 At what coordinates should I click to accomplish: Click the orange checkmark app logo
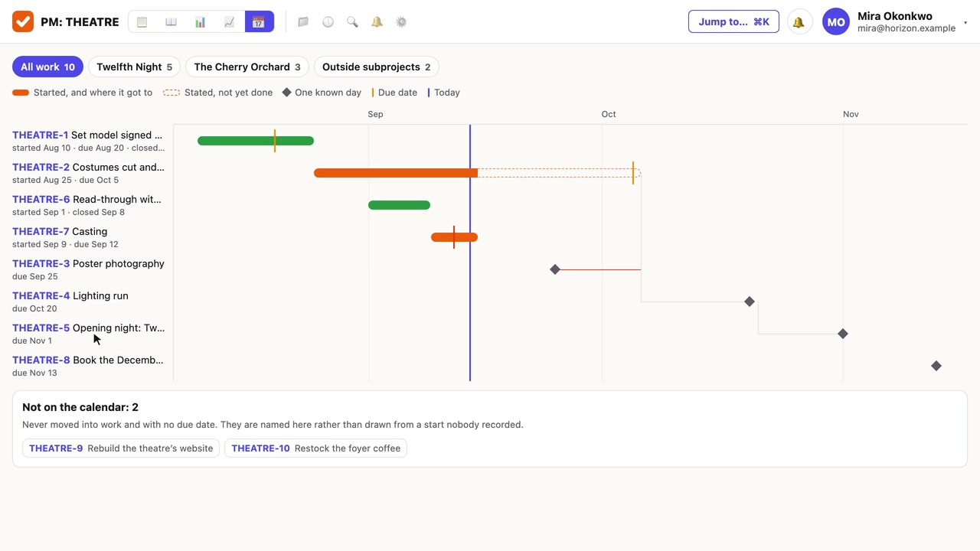(23, 21)
